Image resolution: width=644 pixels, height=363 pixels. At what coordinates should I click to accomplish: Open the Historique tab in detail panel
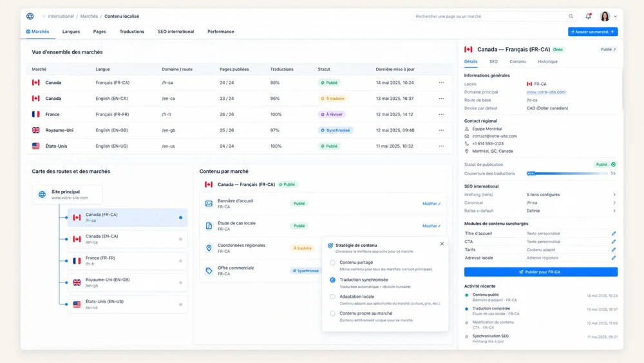click(x=547, y=62)
